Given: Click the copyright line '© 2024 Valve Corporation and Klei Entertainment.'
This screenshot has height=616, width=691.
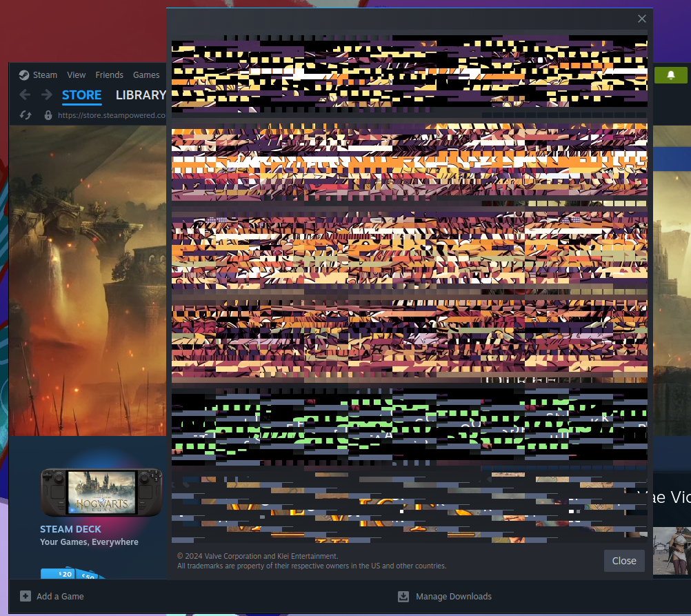Looking at the screenshot, I should [x=257, y=556].
